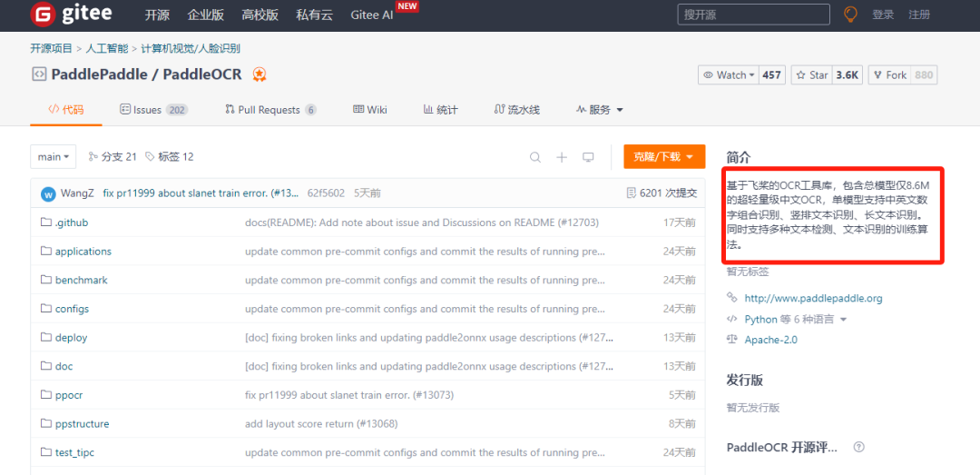Click the Star button
Viewport: 980px width, 475px height.
pos(812,75)
